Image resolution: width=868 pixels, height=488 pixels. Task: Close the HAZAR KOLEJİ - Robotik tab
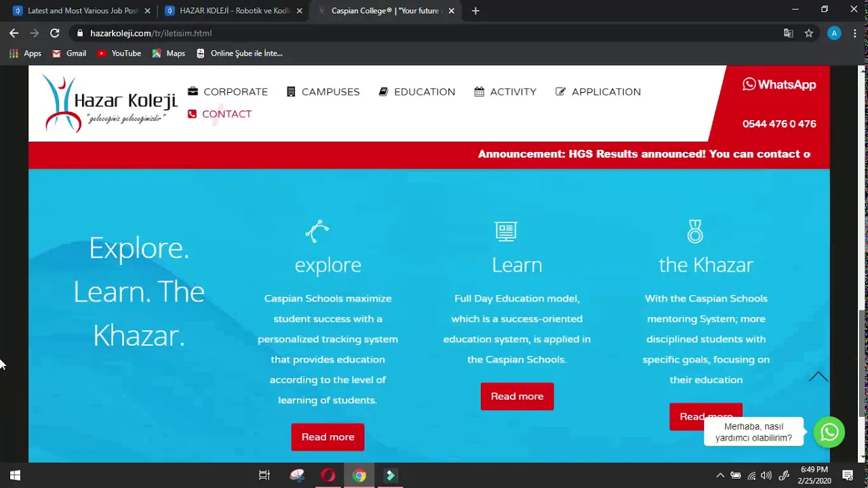(299, 11)
